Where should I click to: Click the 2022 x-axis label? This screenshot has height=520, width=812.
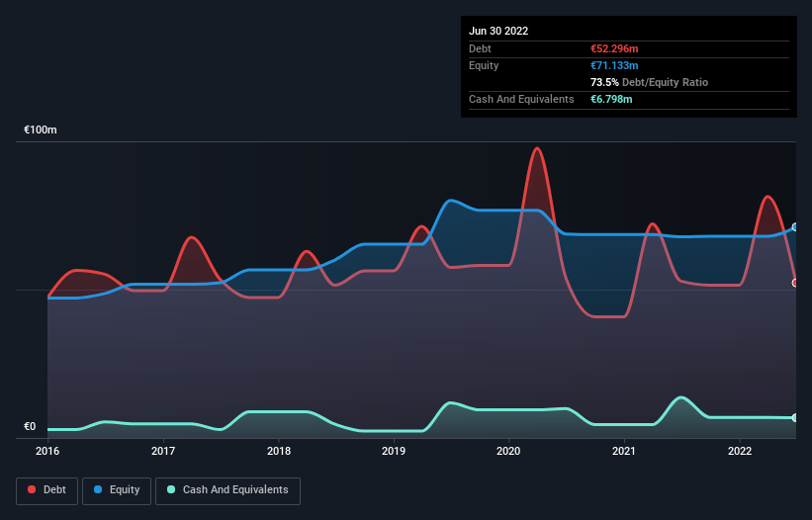740,451
